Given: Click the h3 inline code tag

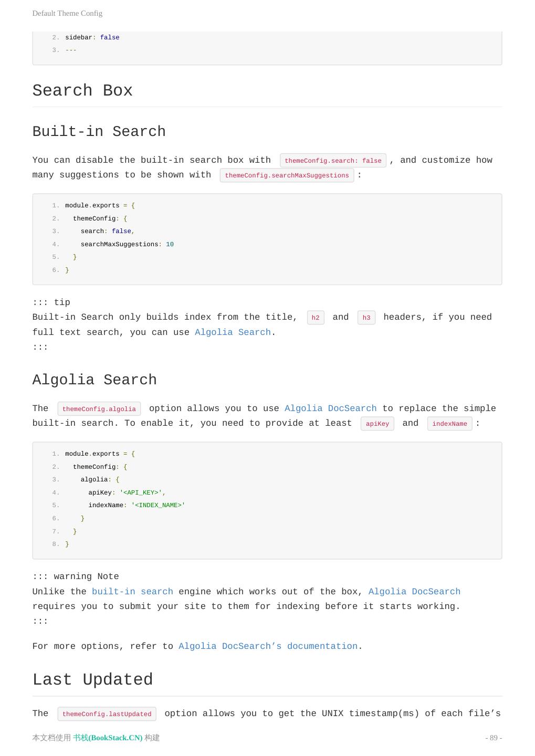Looking at the screenshot, I should 366,318.
